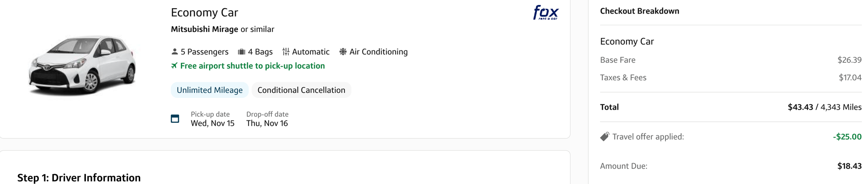Click the calendar icon beside pick-up date

tap(175, 119)
